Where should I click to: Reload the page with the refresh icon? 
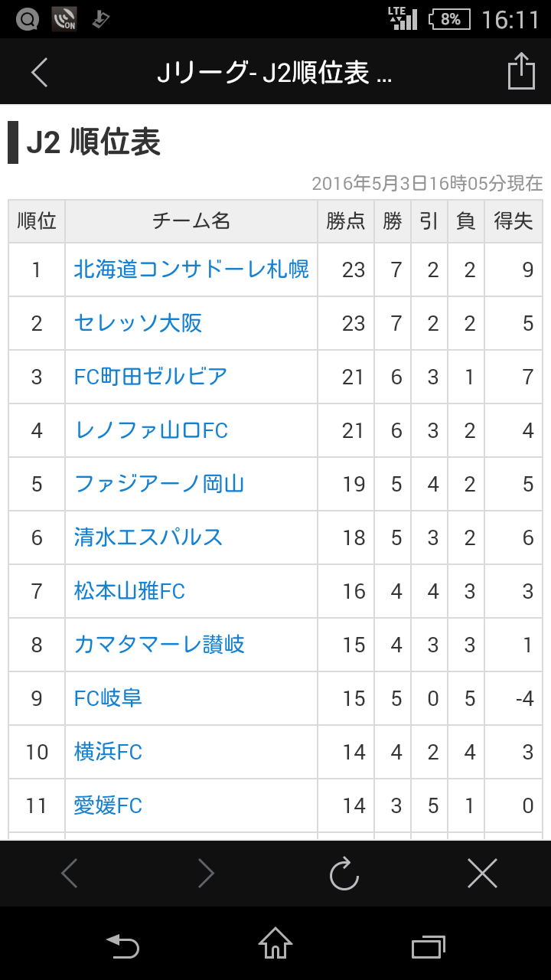pos(344,873)
